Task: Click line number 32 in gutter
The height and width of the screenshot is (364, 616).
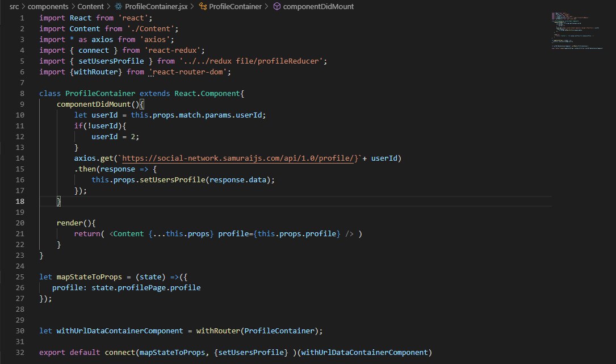Action: coord(20,352)
